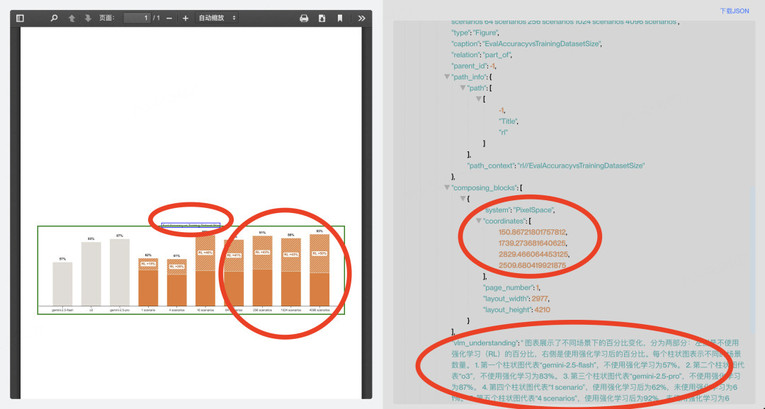
Task: Zoom in on the PDF
Action: click(x=185, y=18)
